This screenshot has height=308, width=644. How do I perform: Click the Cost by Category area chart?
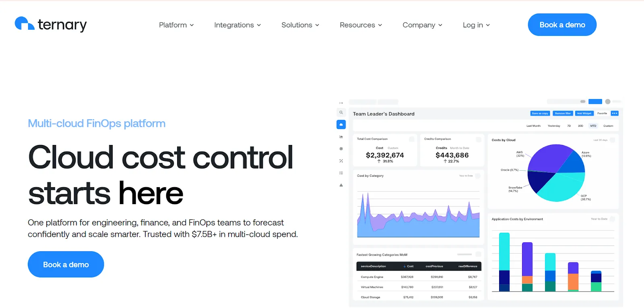(x=418, y=215)
